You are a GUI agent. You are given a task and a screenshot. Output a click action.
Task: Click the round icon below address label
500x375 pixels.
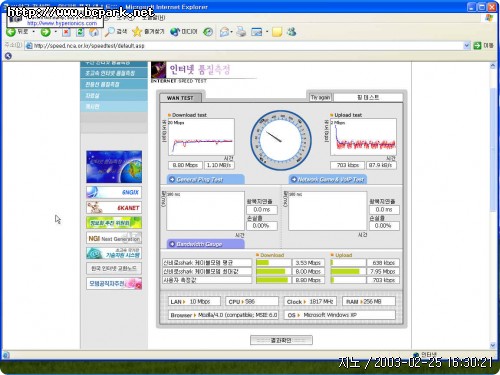[8, 56]
